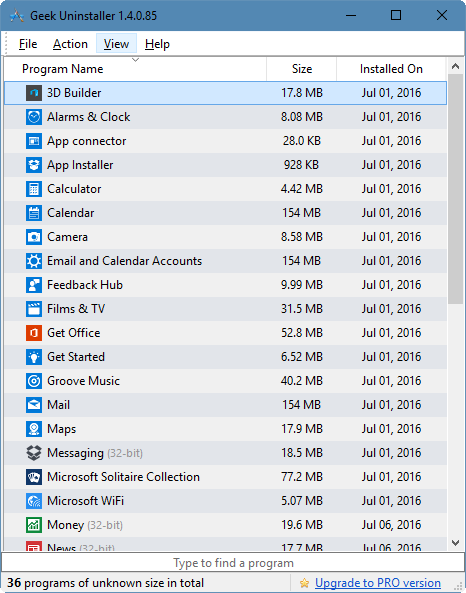Sort list by Size column header
This screenshot has width=466, height=593.
click(301, 69)
